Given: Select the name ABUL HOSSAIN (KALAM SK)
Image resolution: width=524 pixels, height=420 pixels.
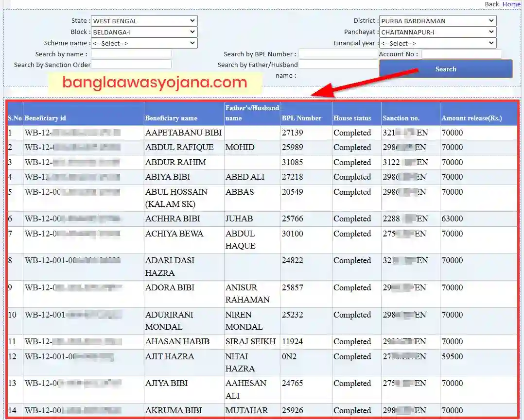Looking at the screenshot, I should point(176,198).
